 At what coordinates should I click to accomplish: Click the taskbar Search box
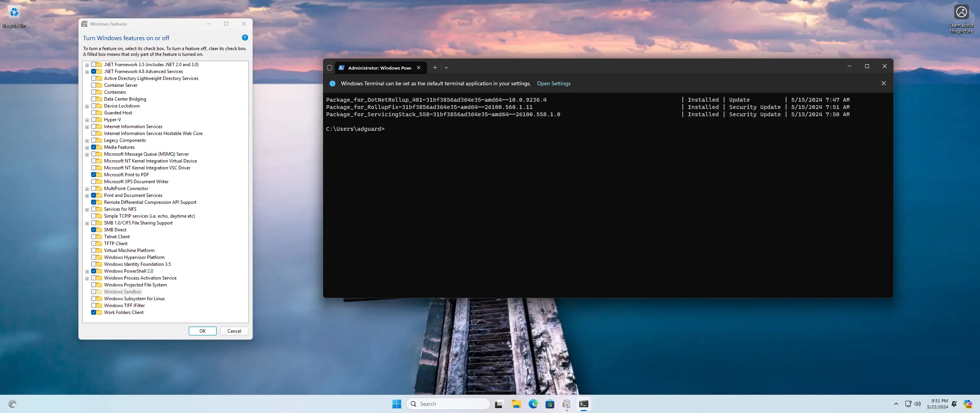[x=449, y=404]
